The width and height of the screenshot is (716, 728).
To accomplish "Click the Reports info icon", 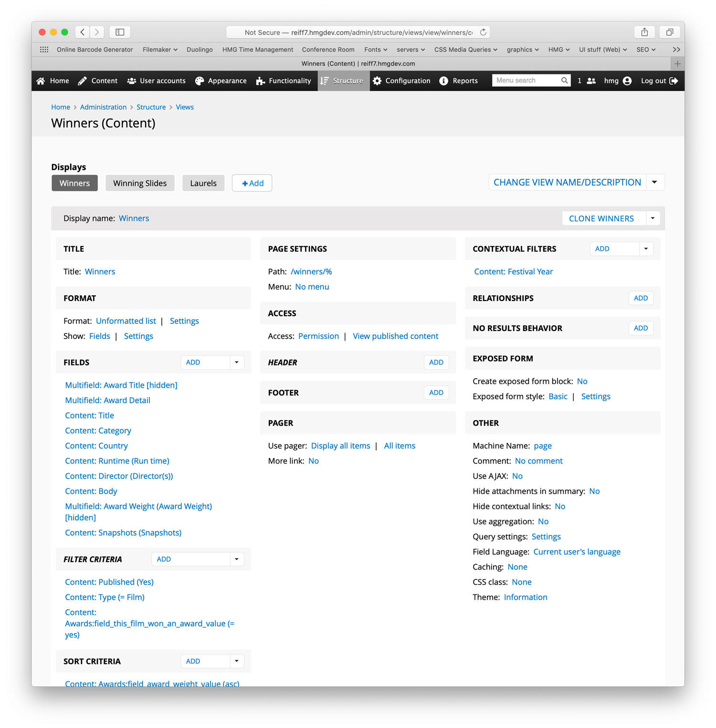I will point(443,81).
